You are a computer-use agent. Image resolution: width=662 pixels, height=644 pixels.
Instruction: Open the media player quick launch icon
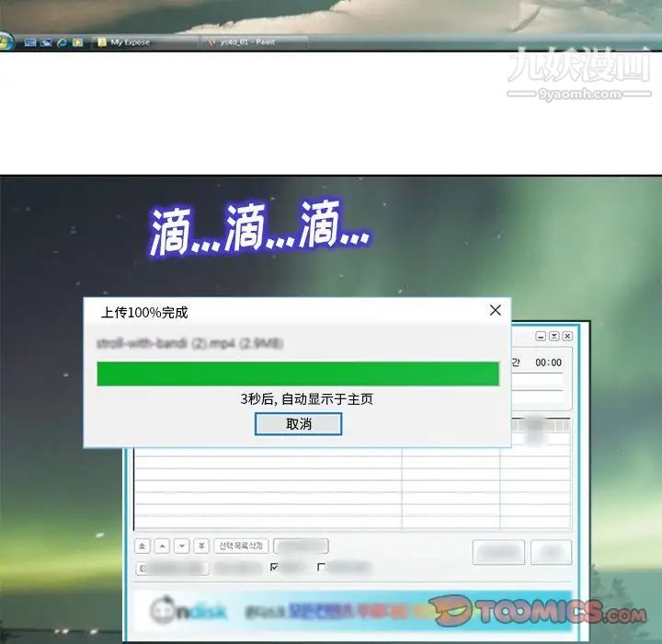(x=78, y=42)
